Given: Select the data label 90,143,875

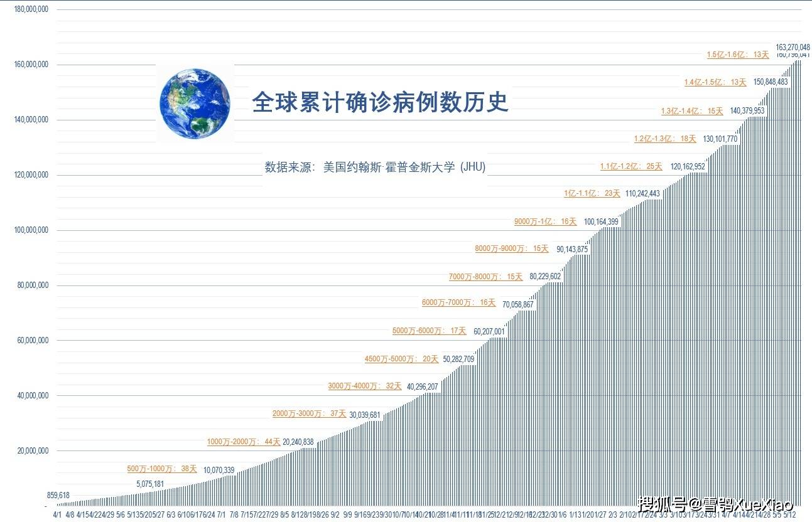Looking at the screenshot, I should (x=572, y=249).
